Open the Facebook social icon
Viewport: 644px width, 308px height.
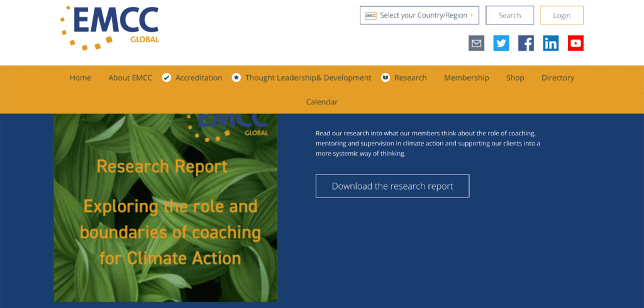tap(526, 43)
